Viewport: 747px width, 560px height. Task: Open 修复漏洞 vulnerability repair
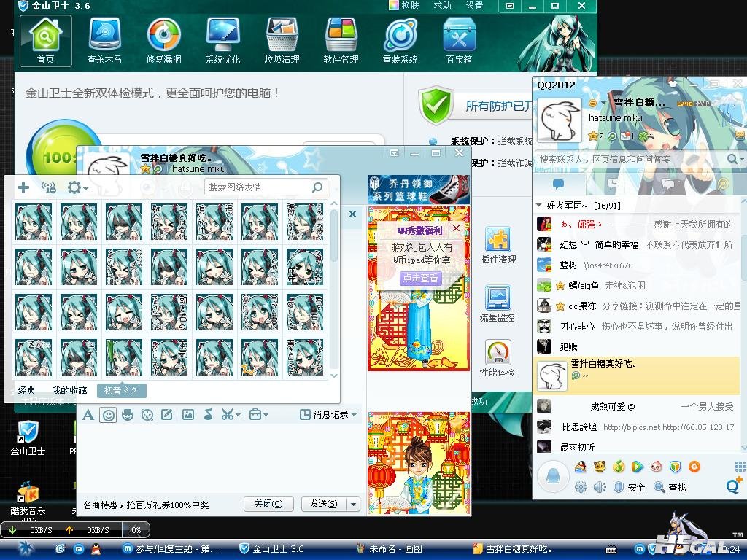163,41
